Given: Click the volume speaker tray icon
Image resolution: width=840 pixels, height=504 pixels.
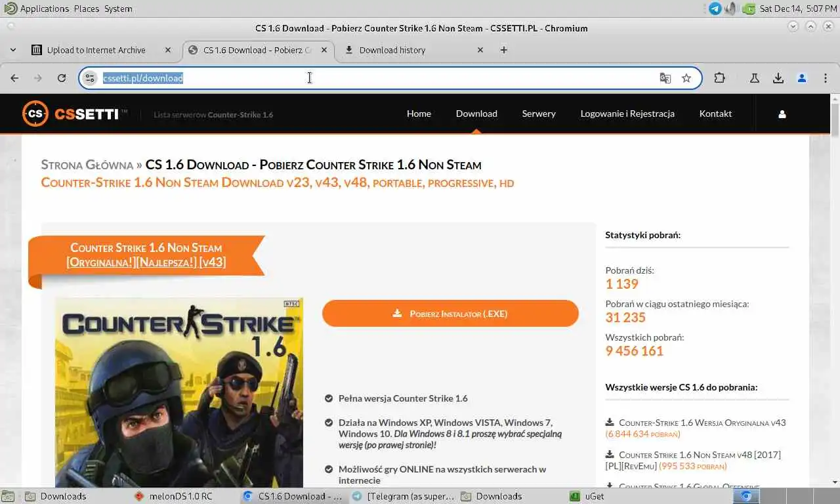Looking at the screenshot, I should 732,9.
